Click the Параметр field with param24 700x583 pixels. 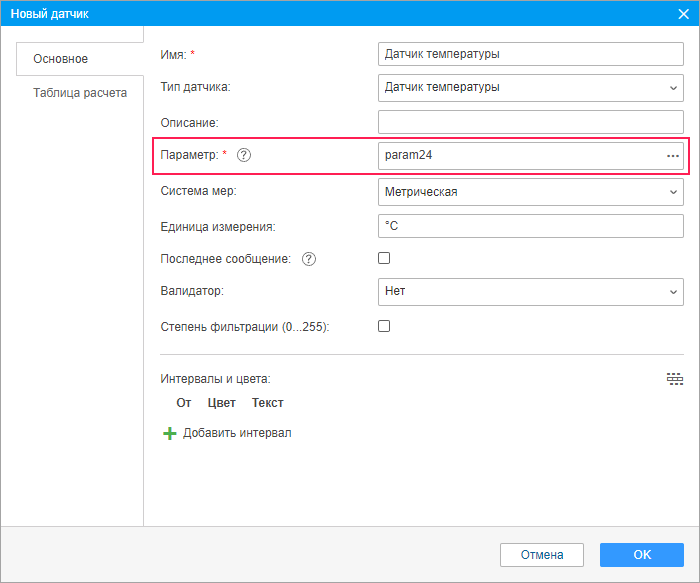(x=520, y=156)
